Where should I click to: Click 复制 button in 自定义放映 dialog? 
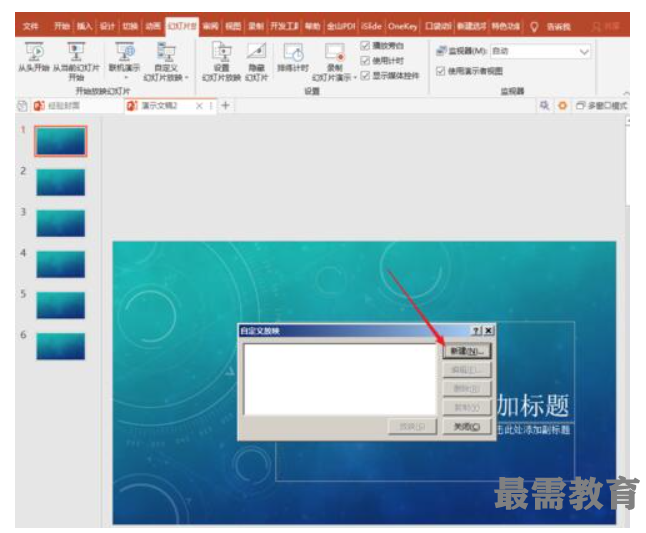coord(467,407)
